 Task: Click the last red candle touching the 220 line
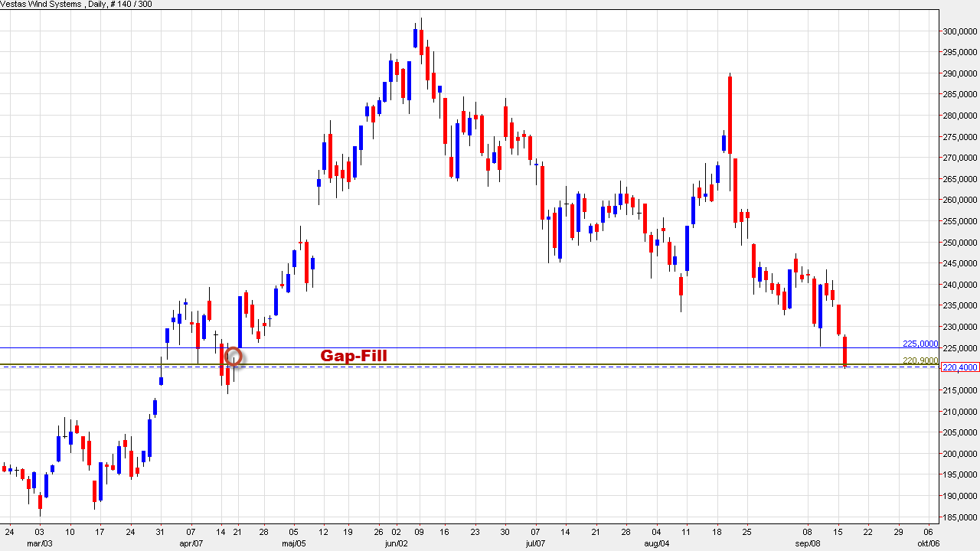(x=845, y=350)
